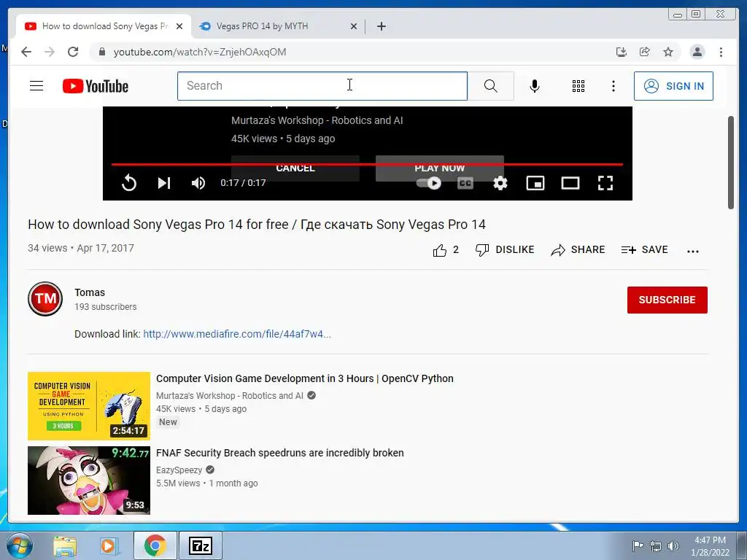The width and height of the screenshot is (747, 560).
Task: Open network icon in system tray
Action: tap(656, 545)
